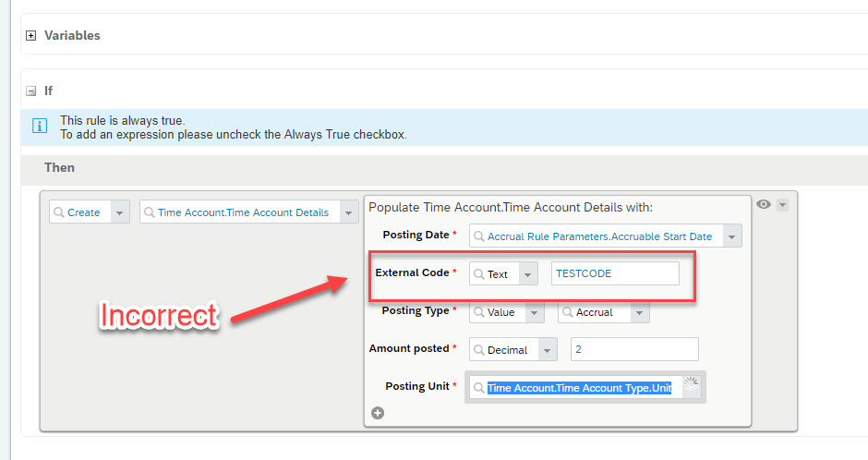This screenshot has width=868, height=460.
Task: Open the small menu arrow beside eye icon
Action: 782,205
